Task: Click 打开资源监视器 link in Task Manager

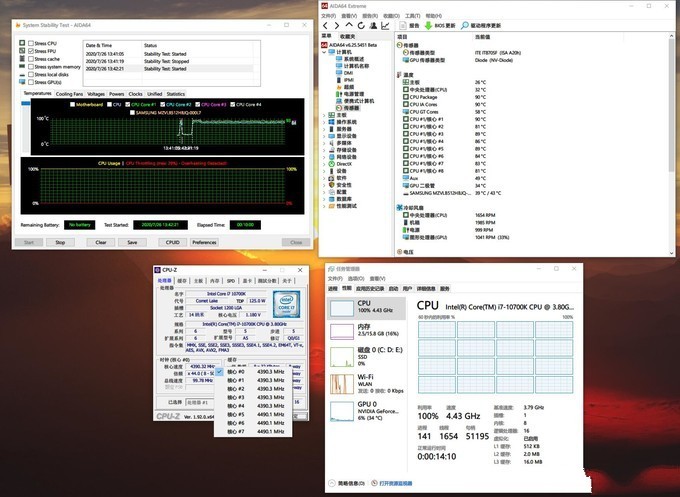Action: point(396,483)
